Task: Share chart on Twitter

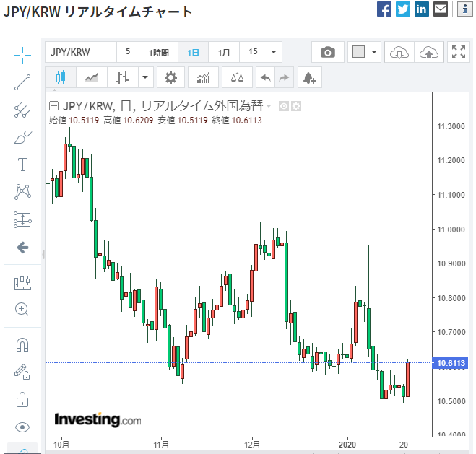Action: 403,9
